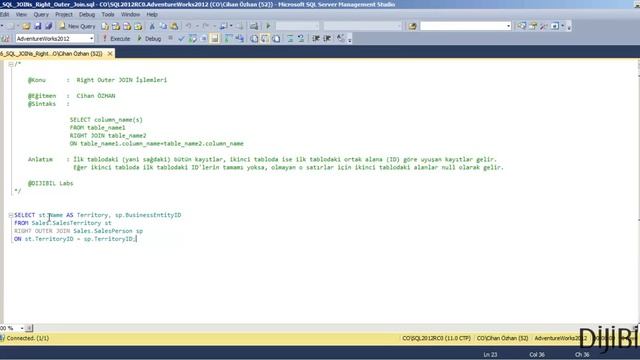Click the Col 36 status indicator
640x360 pixels.
[537, 355]
